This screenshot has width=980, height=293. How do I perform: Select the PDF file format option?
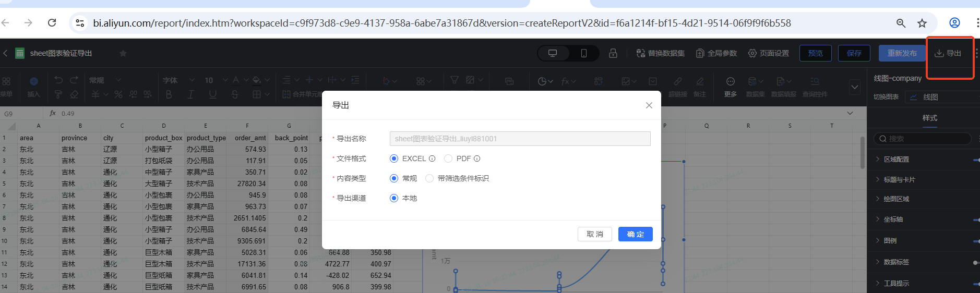(448, 158)
